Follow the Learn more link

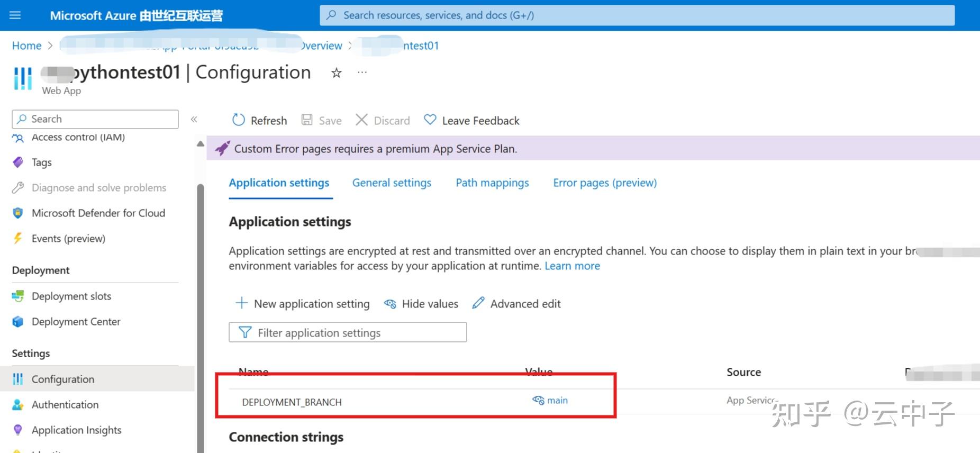click(x=572, y=266)
